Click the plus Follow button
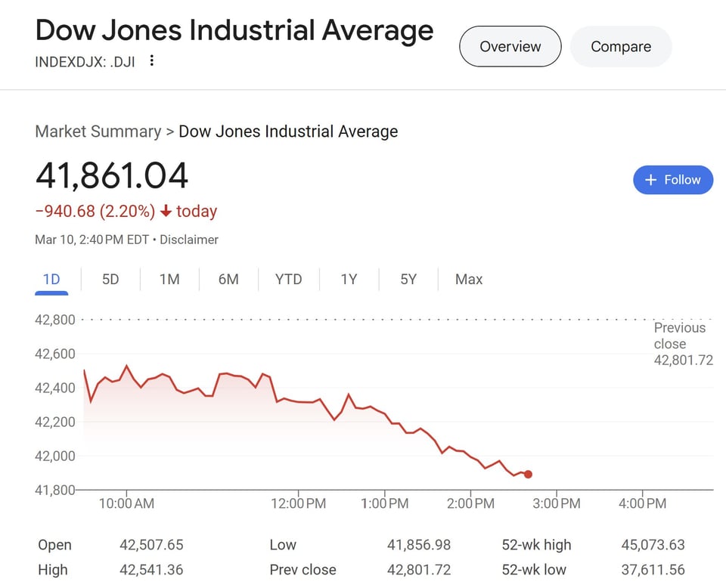Viewport: 726px width, 588px height. tap(672, 180)
